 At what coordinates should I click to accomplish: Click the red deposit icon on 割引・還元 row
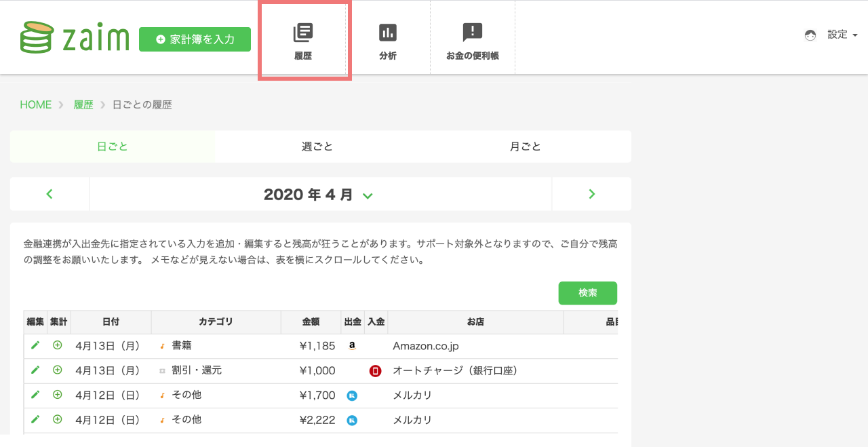[375, 371]
